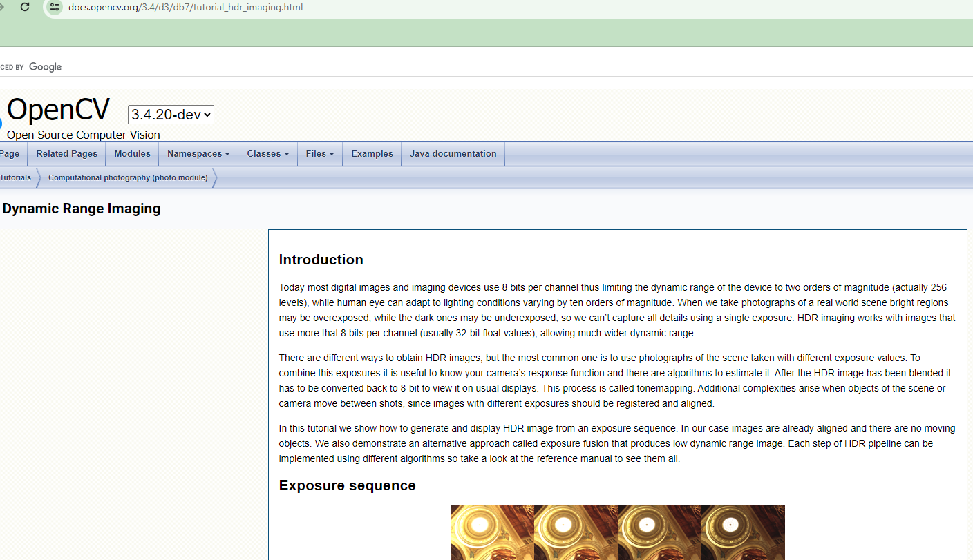Expand the Files menu
Screen dimensions: 973x560
coord(320,154)
